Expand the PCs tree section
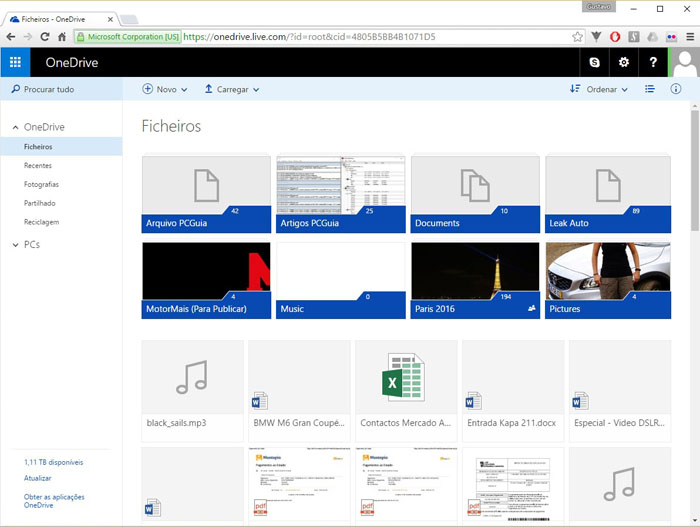The width and height of the screenshot is (700, 527). (x=16, y=245)
